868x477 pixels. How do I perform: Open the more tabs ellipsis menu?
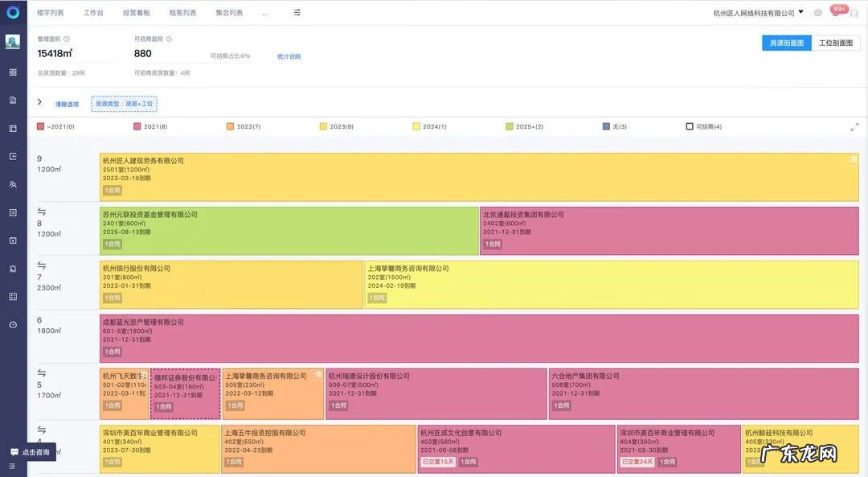265,13
